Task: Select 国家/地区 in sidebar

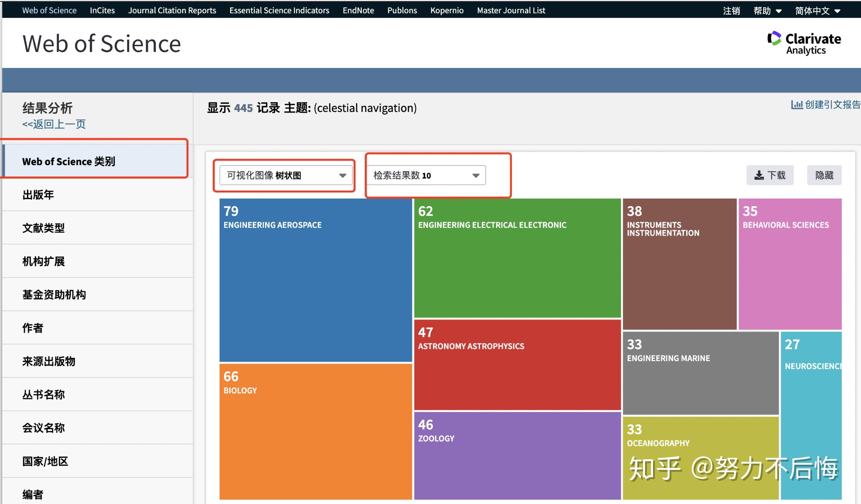Action: pos(97,461)
